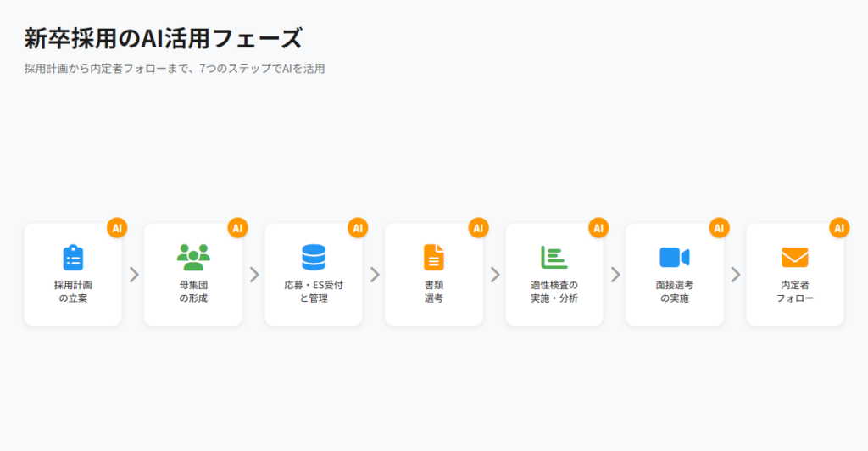This screenshot has height=451, width=868.
Task: Select the AI badge on 内定者フォロー card
Action: pos(839,227)
